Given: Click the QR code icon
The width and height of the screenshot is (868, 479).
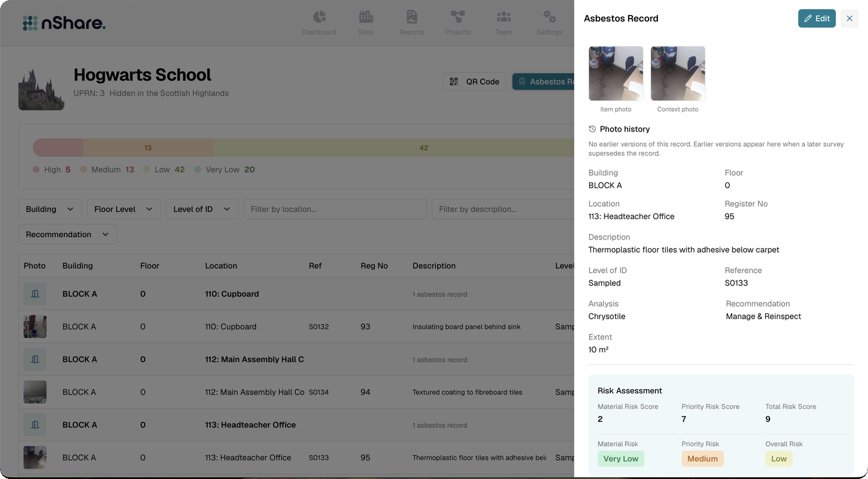Looking at the screenshot, I should (454, 81).
